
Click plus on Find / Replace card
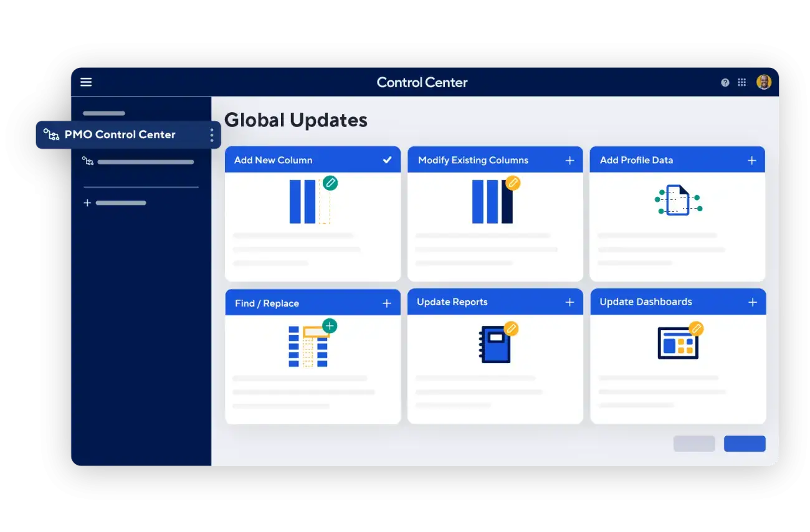[x=387, y=303]
